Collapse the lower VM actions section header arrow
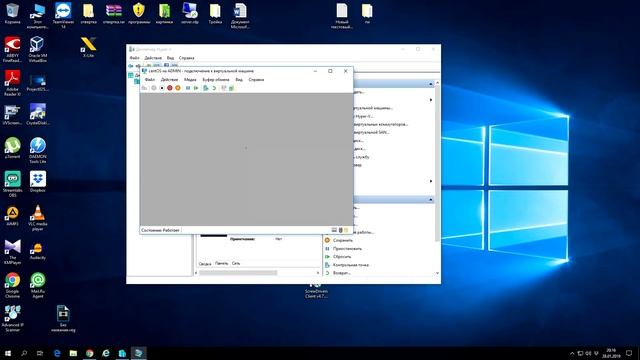Image resolution: width=640 pixels, height=360 pixels. 431,200
